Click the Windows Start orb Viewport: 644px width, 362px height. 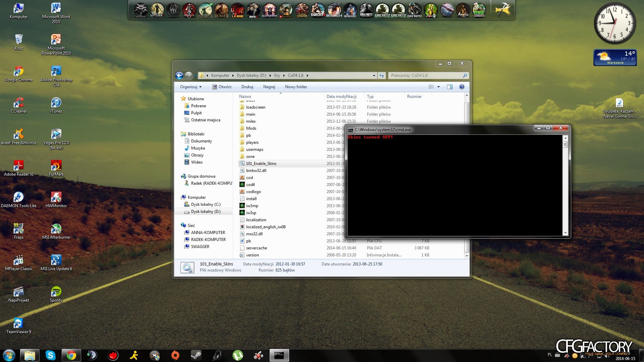click(x=9, y=355)
